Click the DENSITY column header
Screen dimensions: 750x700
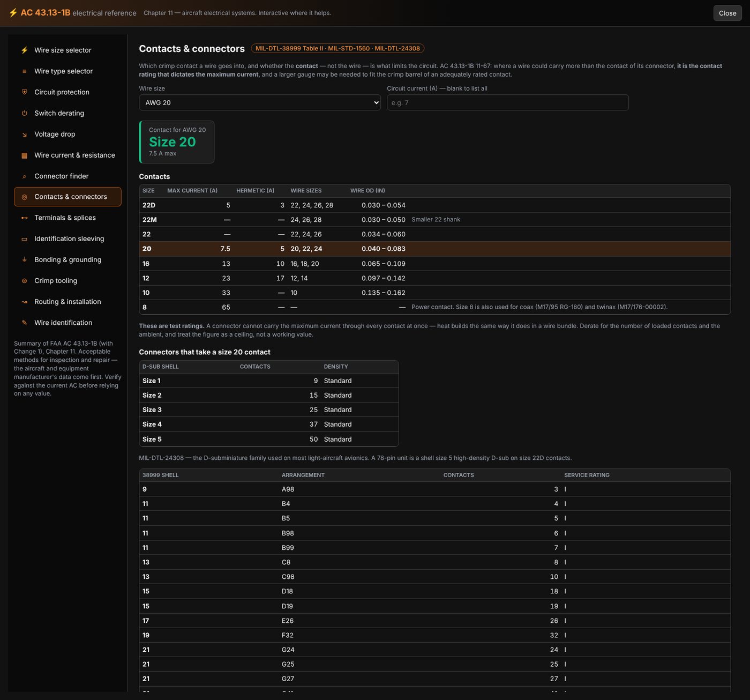click(x=336, y=367)
